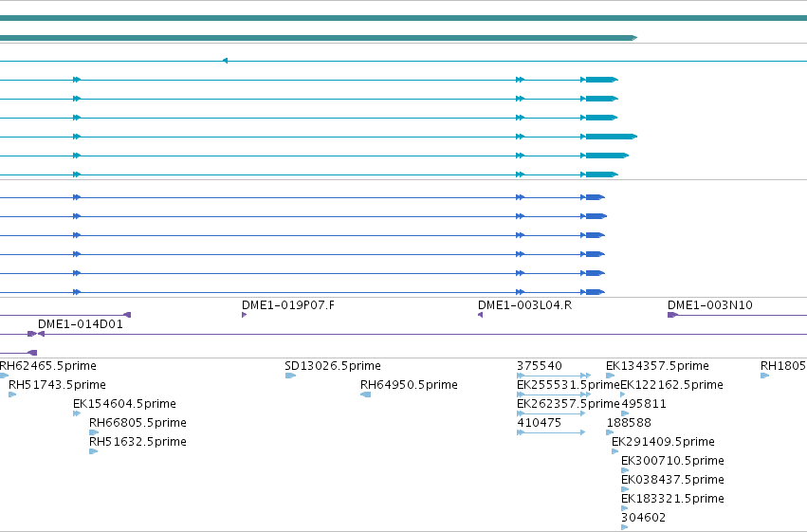The image size is (807, 532).
Task: Click the DME1-014D01 label
Action: click(81, 324)
